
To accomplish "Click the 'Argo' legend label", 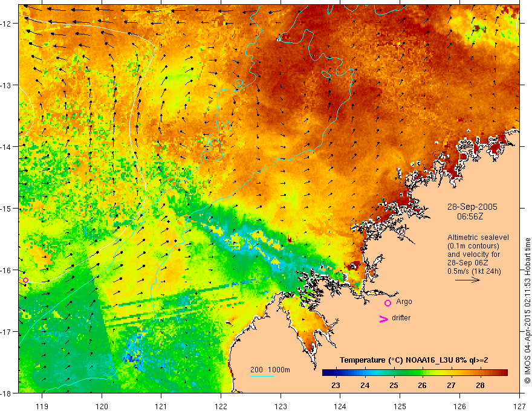I will (404, 302).
